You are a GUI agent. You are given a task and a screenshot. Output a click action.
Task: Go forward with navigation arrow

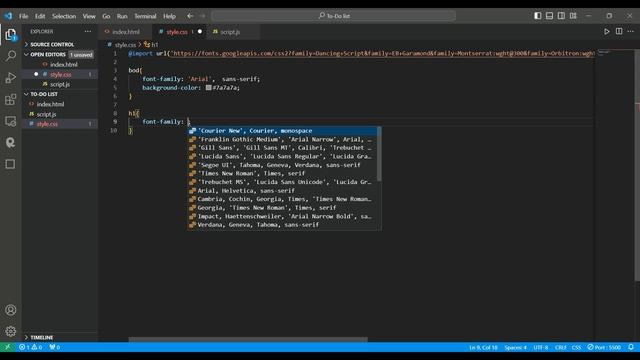coord(203,16)
